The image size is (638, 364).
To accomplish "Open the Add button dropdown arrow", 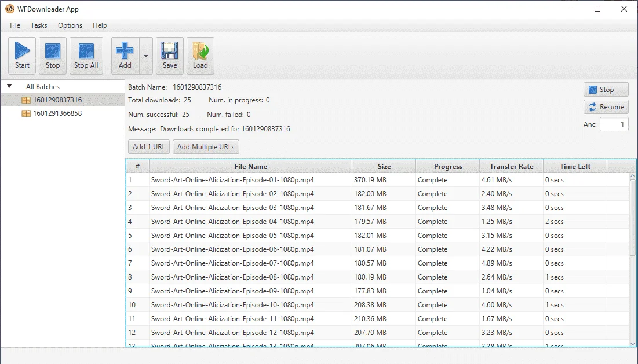I will click(146, 56).
